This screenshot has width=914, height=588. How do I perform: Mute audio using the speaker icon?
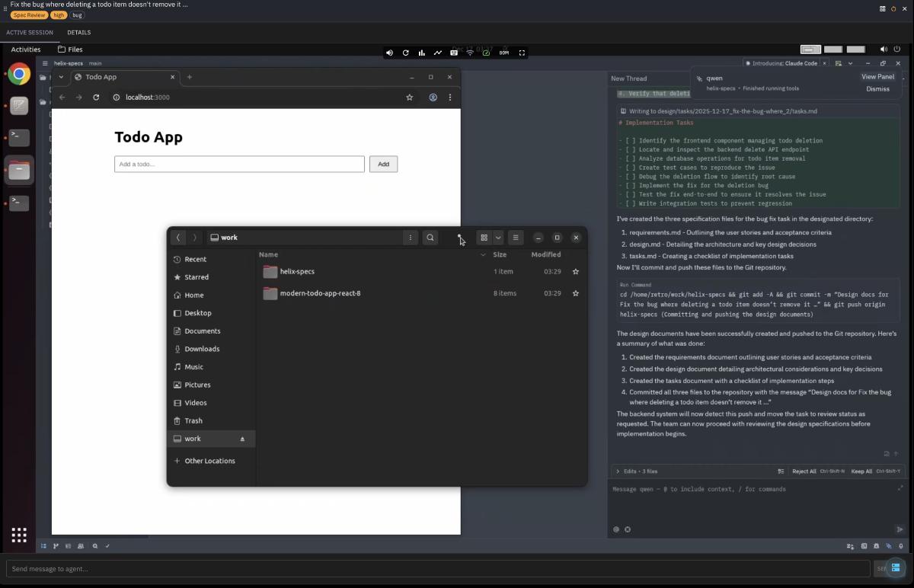tap(389, 53)
